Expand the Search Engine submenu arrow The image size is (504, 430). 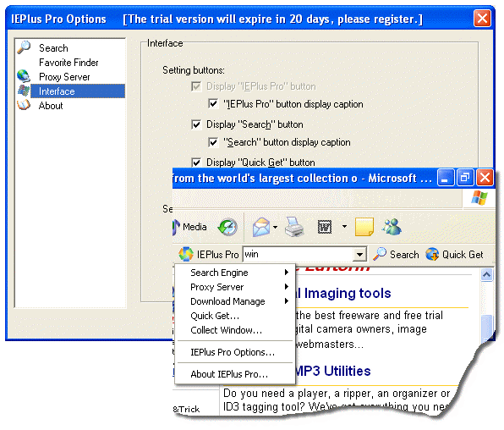click(287, 273)
